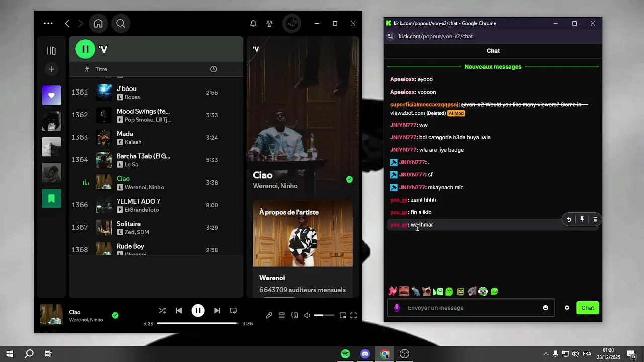
Task: Skip to previous track
Action: [179, 311]
